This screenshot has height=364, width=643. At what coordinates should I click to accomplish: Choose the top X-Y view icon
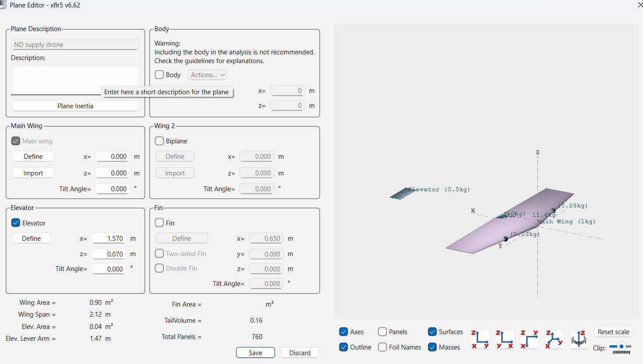point(529,339)
